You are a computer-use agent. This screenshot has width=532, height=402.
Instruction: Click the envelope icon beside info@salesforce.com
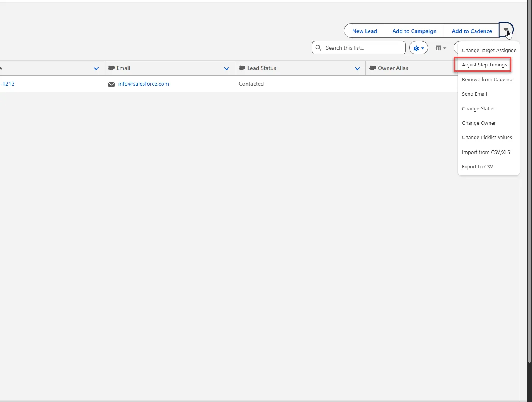pyautogui.click(x=111, y=84)
